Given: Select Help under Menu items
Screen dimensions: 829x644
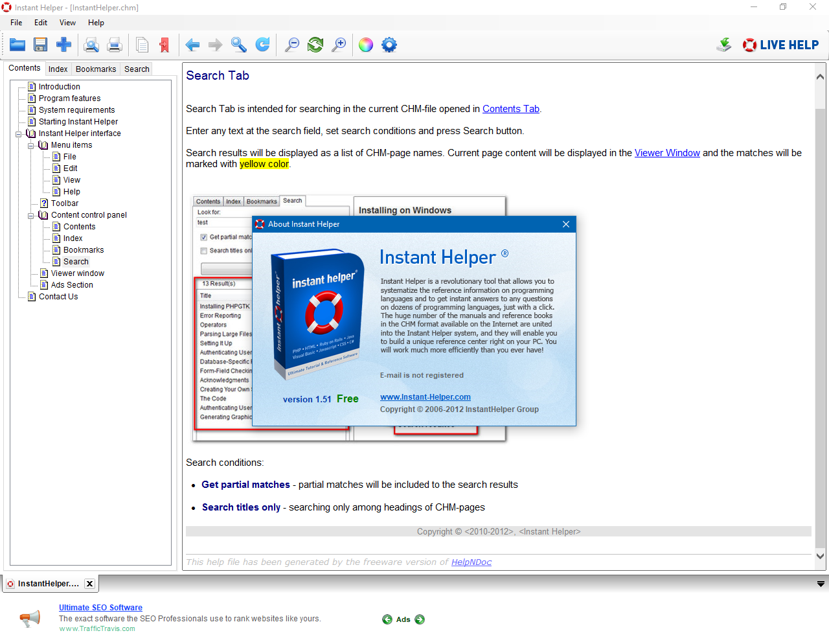Looking at the screenshot, I should coord(72,192).
